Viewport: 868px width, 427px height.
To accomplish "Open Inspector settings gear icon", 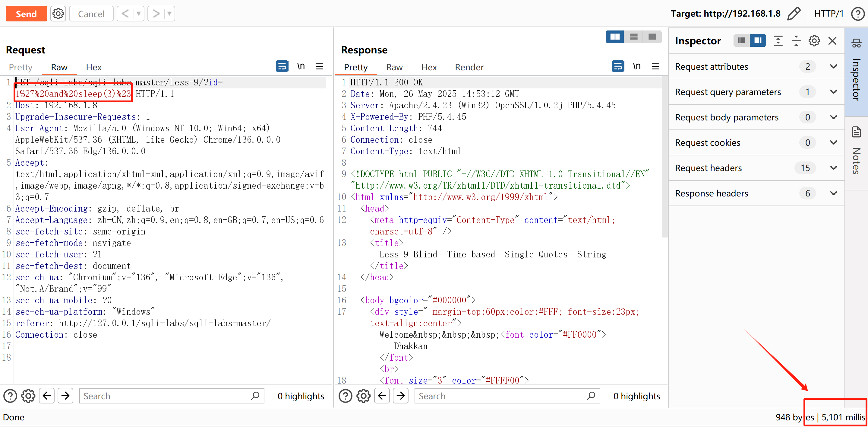I will (x=814, y=41).
